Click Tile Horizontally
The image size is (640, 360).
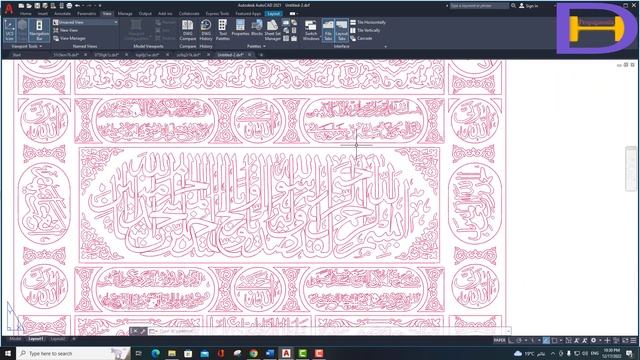click(x=368, y=22)
